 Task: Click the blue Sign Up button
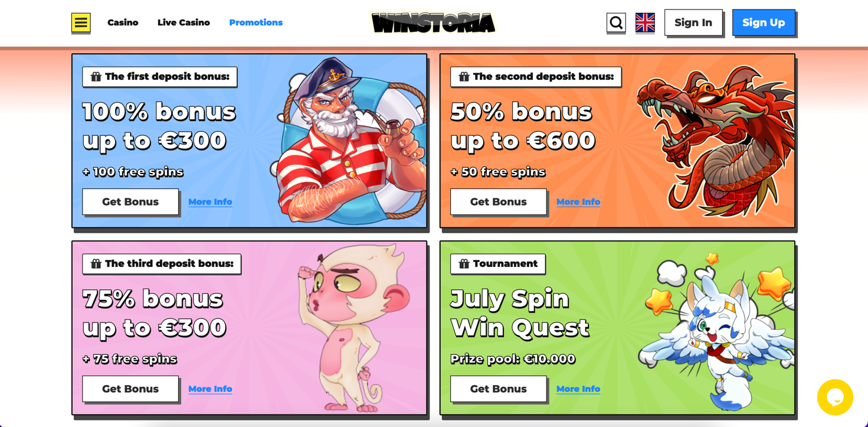pyautogui.click(x=764, y=22)
